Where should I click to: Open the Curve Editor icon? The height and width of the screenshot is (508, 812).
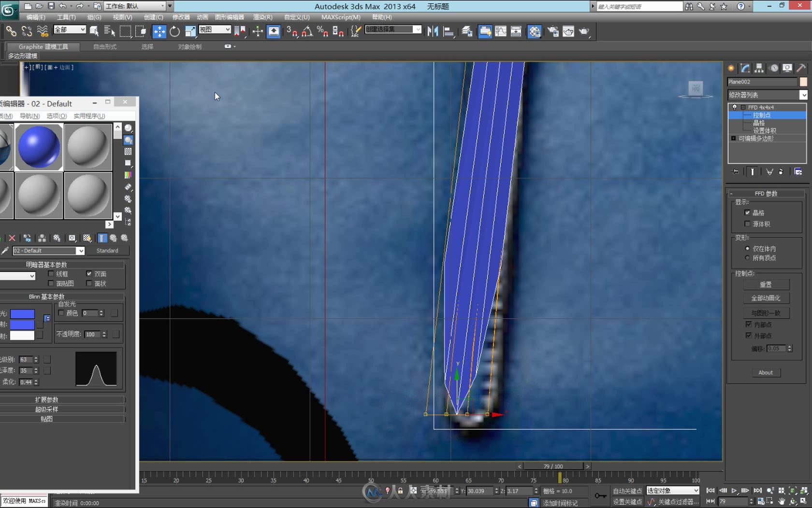point(501,31)
